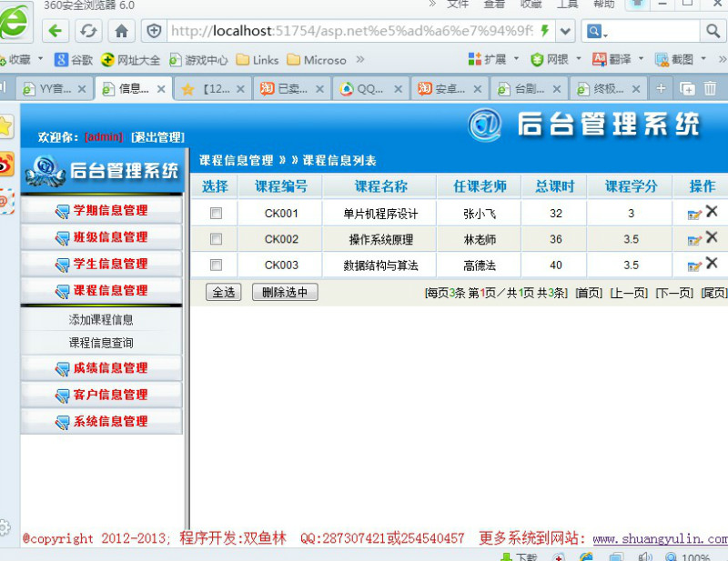This screenshot has width=728, height=561.
Task: Open 客户信息管理 sidebar section
Action: (102, 395)
